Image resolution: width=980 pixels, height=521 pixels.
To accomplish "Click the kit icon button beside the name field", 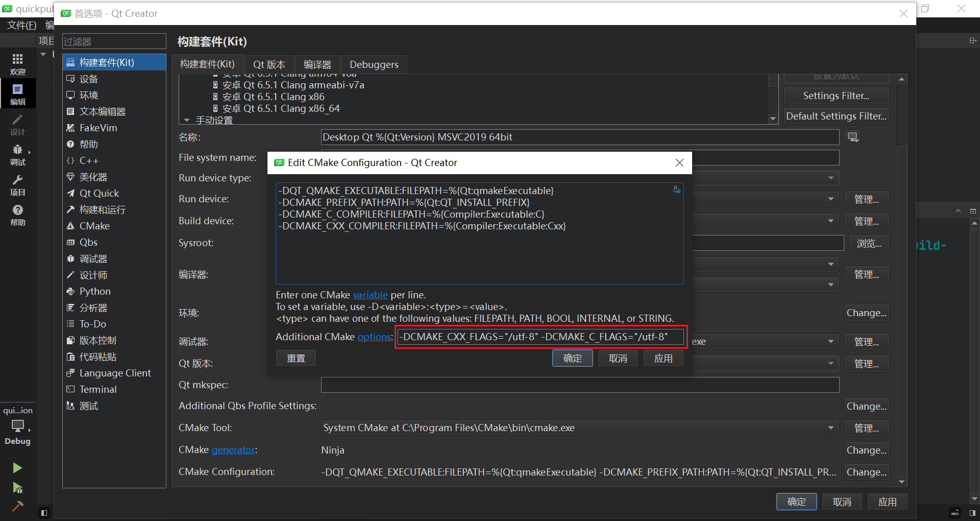I will coord(853,137).
